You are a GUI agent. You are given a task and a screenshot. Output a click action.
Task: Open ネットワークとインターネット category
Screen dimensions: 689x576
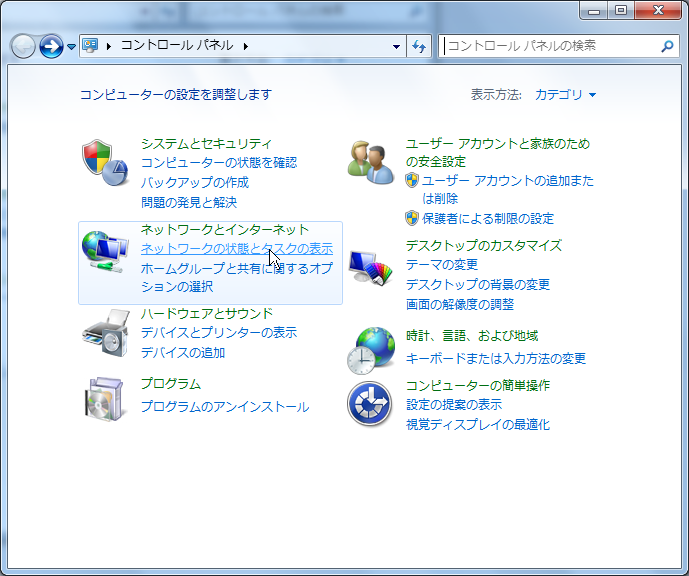click(225, 229)
